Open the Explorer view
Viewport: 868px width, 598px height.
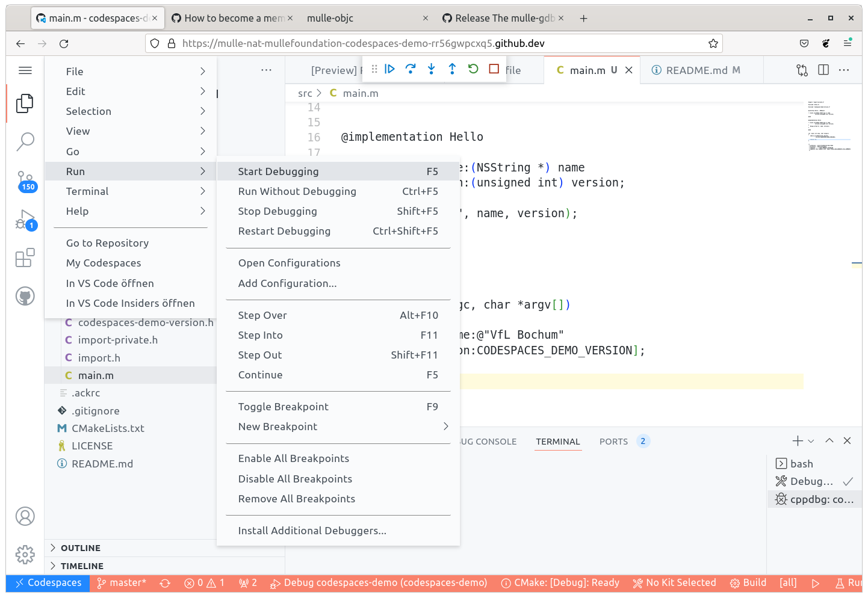25,103
